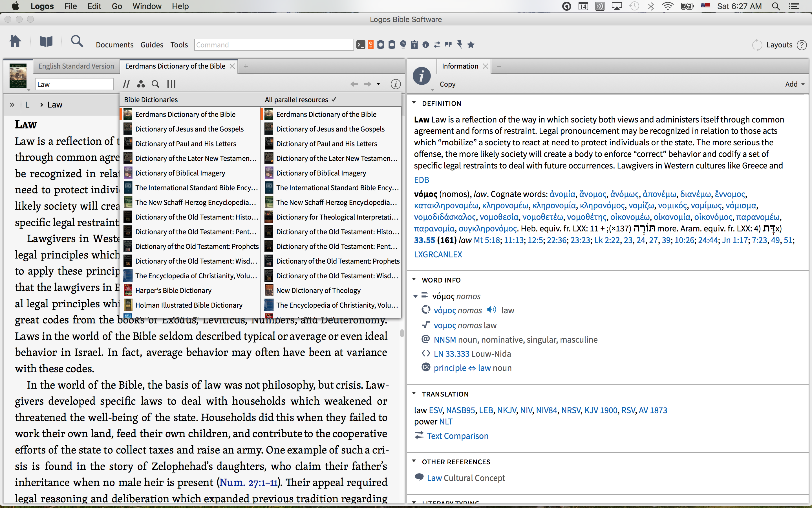Click the quotation marks shortcut icon
This screenshot has height=508, width=812.
(448, 45)
